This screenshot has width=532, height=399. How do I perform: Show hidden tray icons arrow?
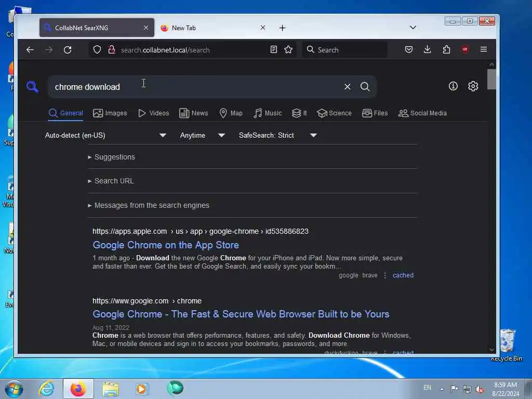(x=442, y=389)
